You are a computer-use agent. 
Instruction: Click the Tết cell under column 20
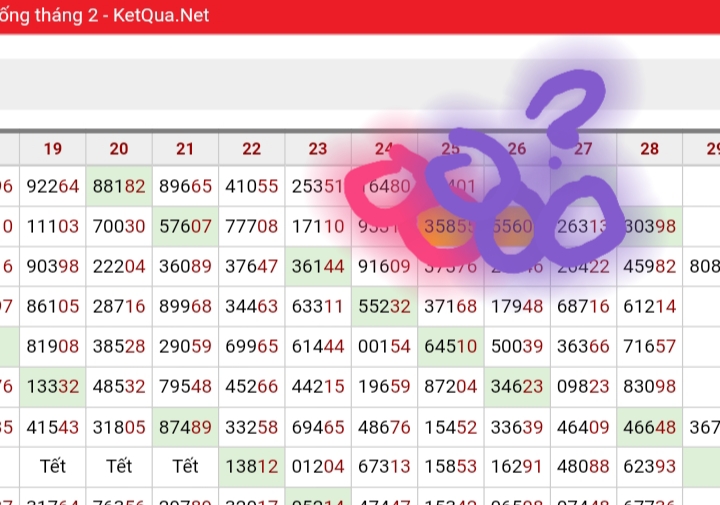pos(119,466)
